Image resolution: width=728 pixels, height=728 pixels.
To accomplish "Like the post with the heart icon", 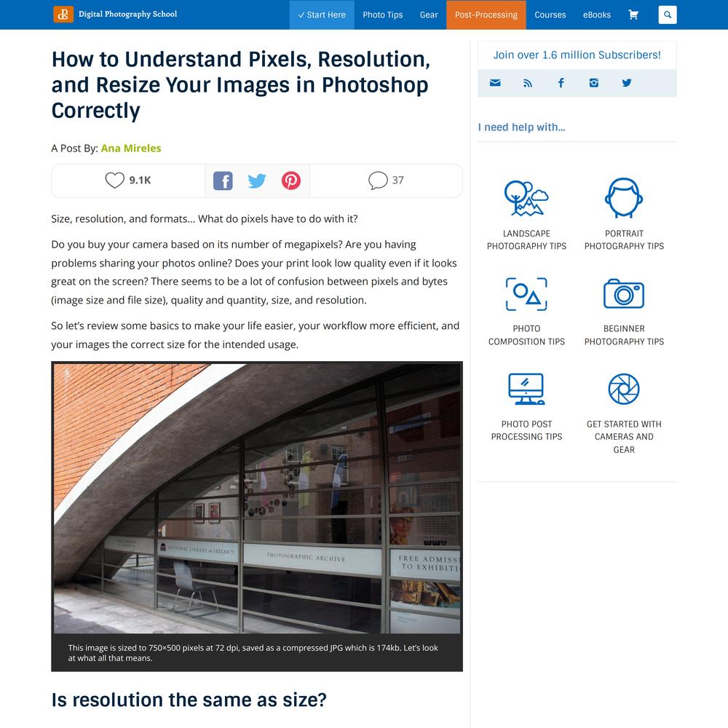I will tap(114, 180).
